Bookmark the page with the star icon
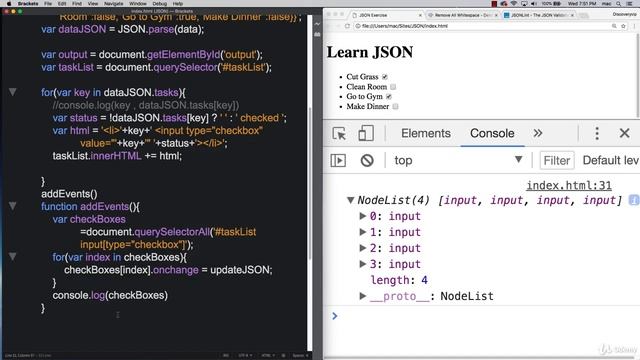 point(623,26)
